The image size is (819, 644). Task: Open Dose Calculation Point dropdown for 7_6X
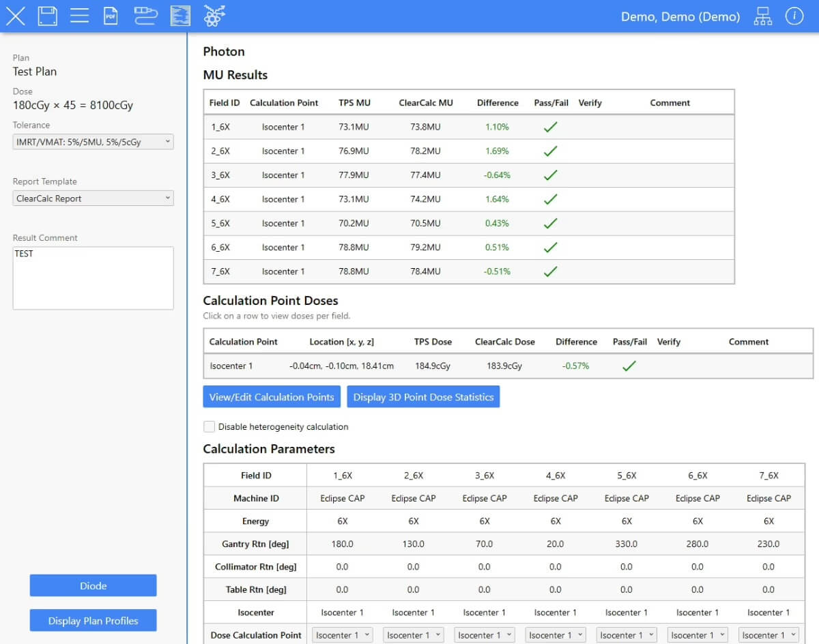click(768, 635)
